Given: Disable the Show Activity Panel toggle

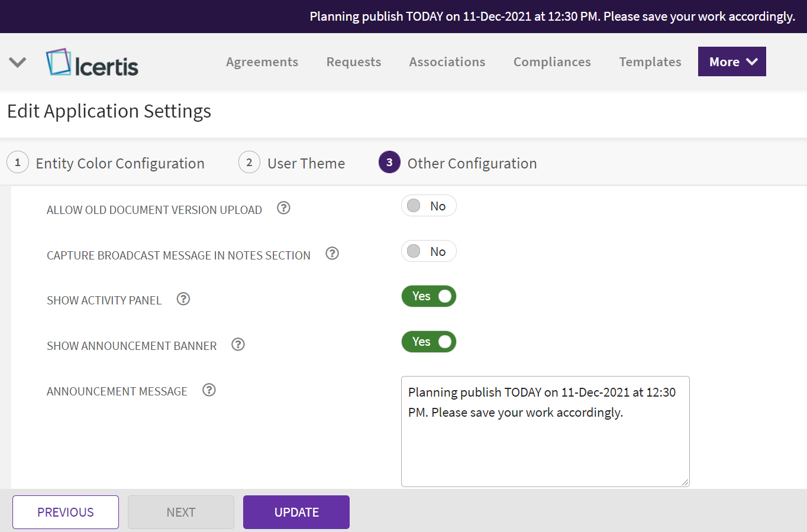Looking at the screenshot, I should (428, 296).
